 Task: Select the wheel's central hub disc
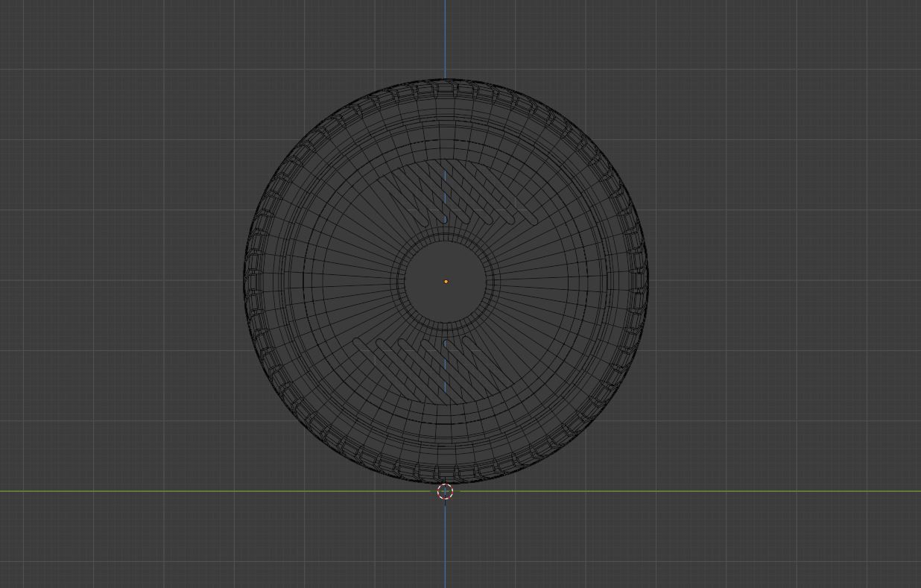446,281
